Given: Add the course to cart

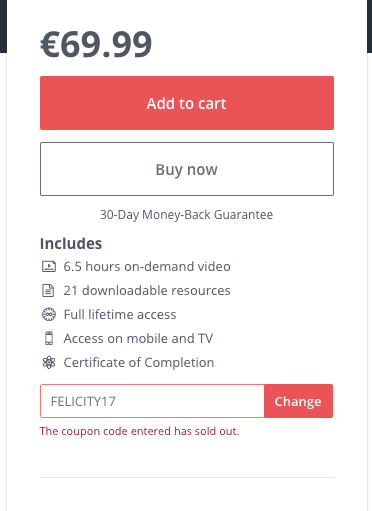Looking at the screenshot, I should (187, 103).
